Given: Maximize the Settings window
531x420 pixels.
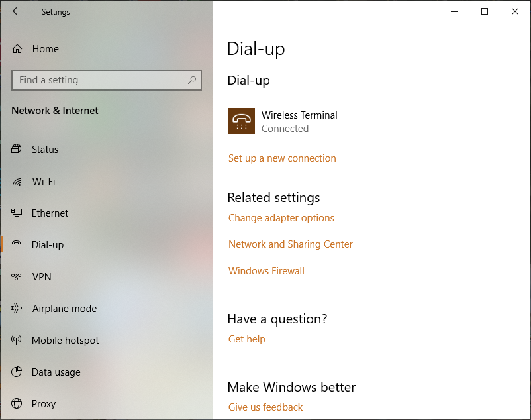Looking at the screenshot, I should click(x=485, y=11).
